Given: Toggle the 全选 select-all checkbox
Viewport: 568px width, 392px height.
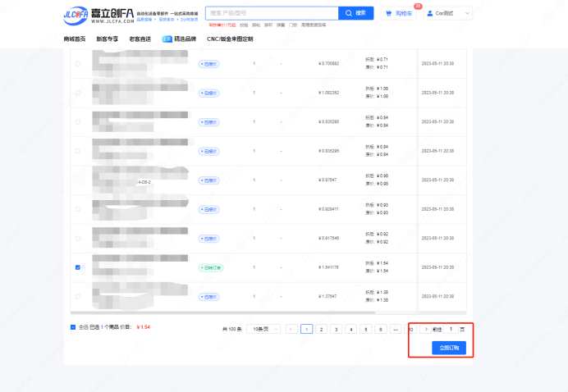Looking at the screenshot, I should click(x=73, y=326).
